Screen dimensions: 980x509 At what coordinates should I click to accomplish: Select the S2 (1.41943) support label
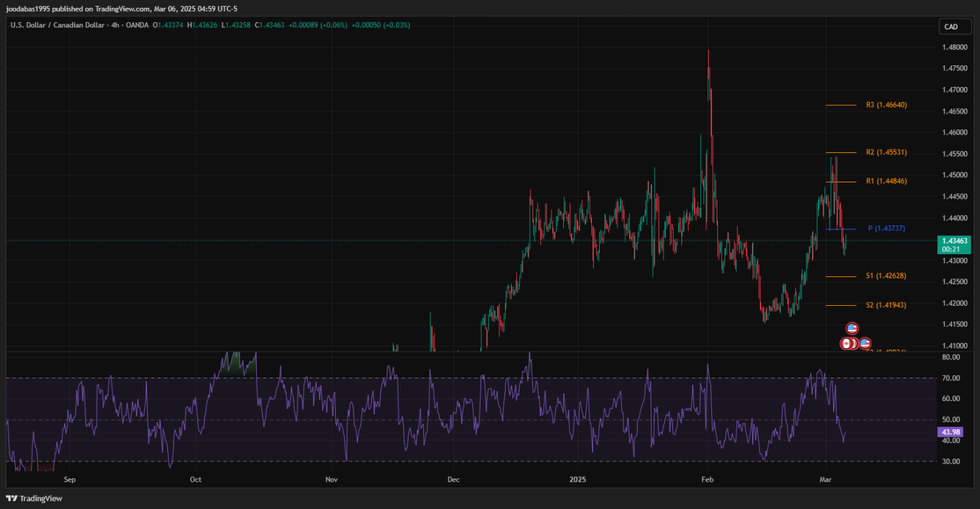886,305
